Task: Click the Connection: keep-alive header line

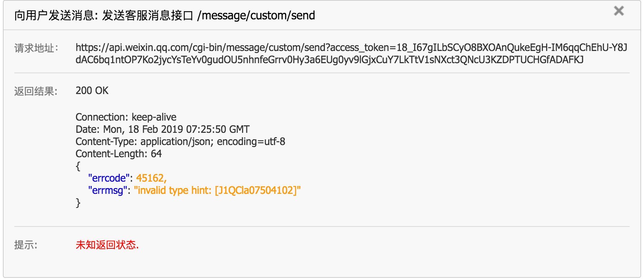Action: tap(126, 117)
